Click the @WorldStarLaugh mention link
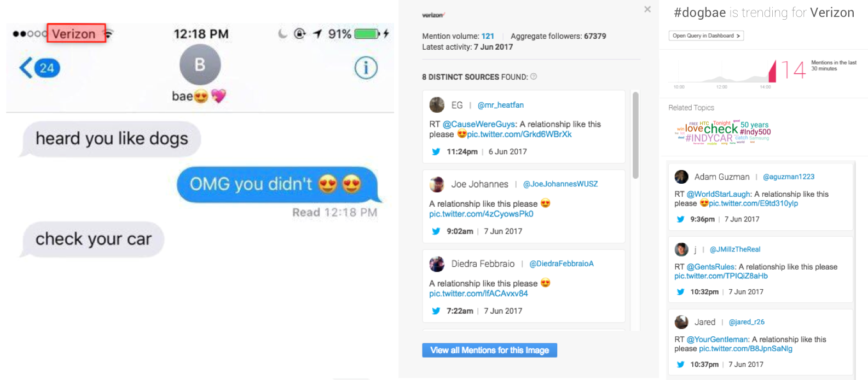The image size is (868, 380). pyautogui.click(x=719, y=194)
